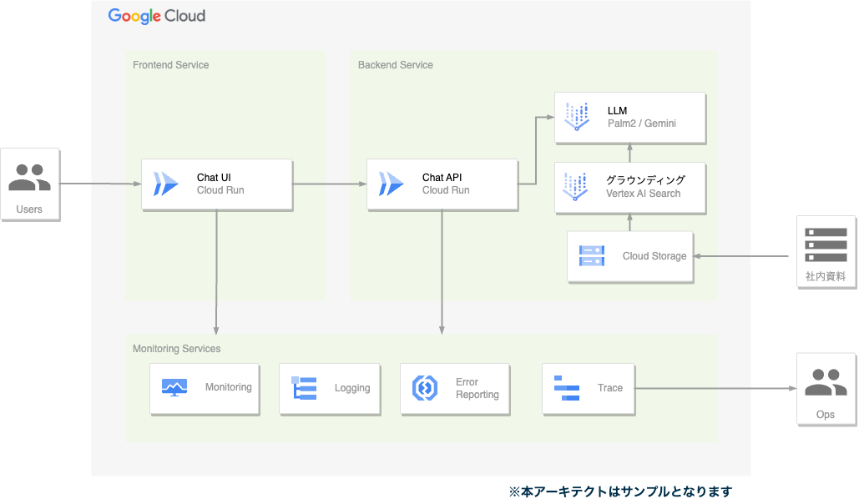Image resolution: width=859 pixels, height=504 pixels.
Task: Click the "Users" label
Action: 29,209
